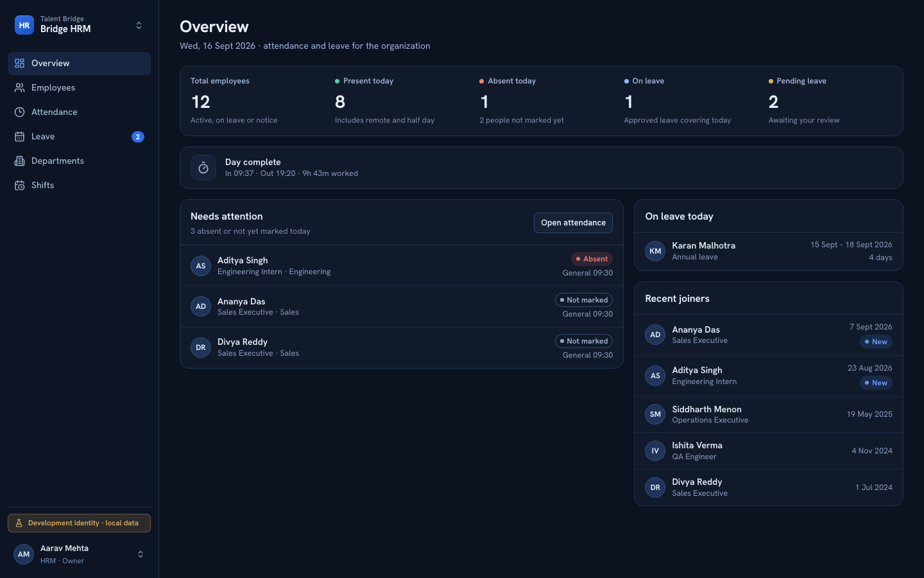Click the HR logo badge
The height and width of the screenshot is (578, 924).
pyautogui.click(x=24, y=25)
